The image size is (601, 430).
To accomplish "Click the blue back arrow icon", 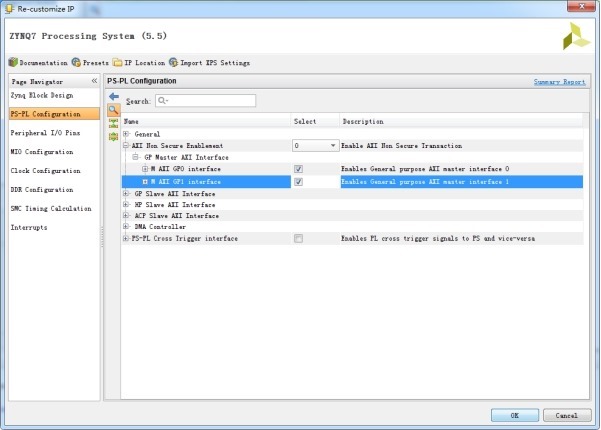I will [x=113, y=96].
